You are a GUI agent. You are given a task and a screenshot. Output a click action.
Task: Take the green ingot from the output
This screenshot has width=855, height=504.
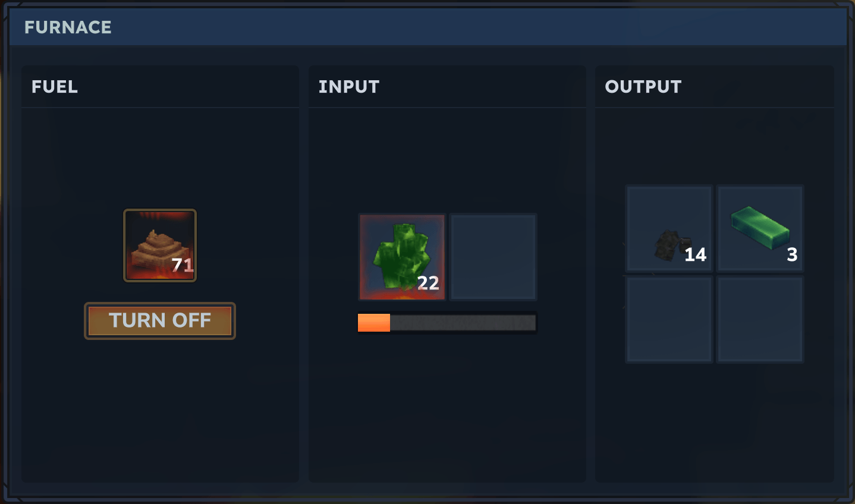760,228
